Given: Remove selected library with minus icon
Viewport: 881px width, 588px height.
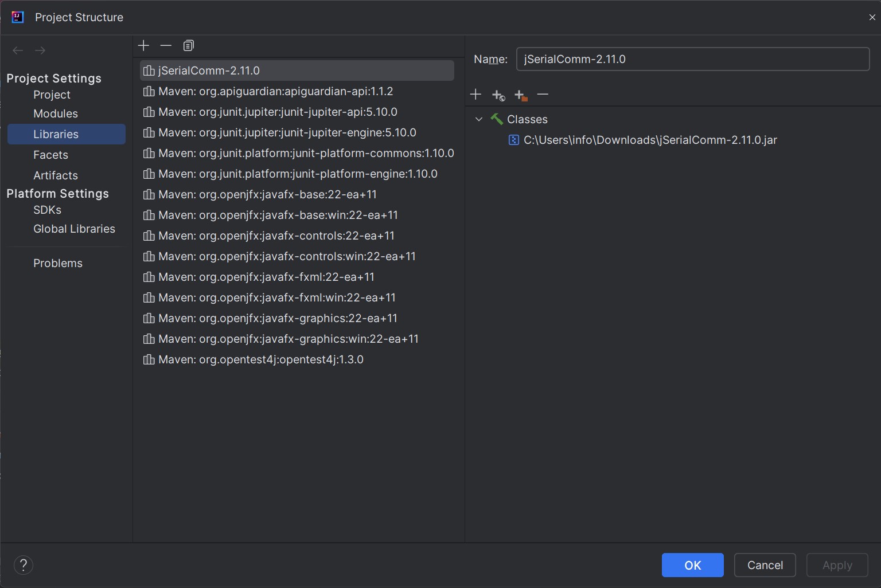Looking at the screenshot, I should point(166,45).
